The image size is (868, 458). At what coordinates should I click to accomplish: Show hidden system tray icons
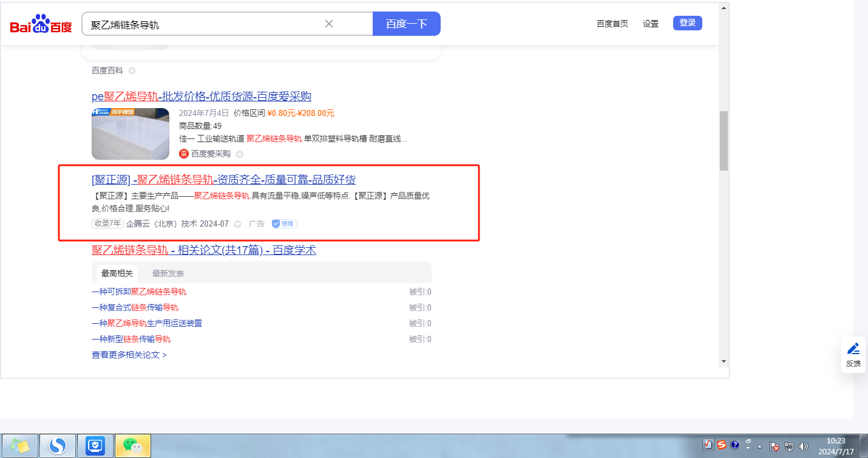tap(759, 446)
